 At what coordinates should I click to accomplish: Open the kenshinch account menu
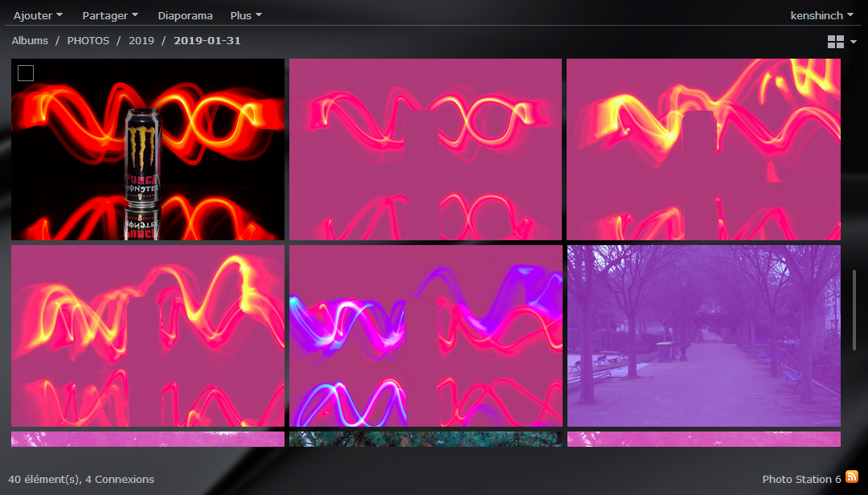(x=821, y=15)
